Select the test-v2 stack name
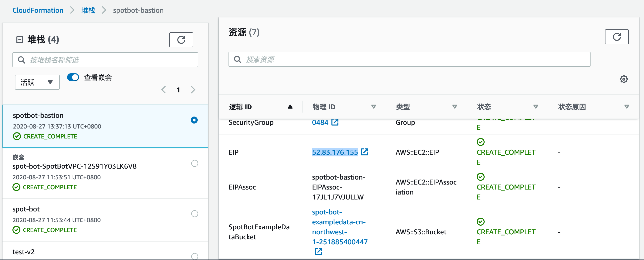Image resolution: width=644 pixels, height=260 pixels. tap(24, 252)
